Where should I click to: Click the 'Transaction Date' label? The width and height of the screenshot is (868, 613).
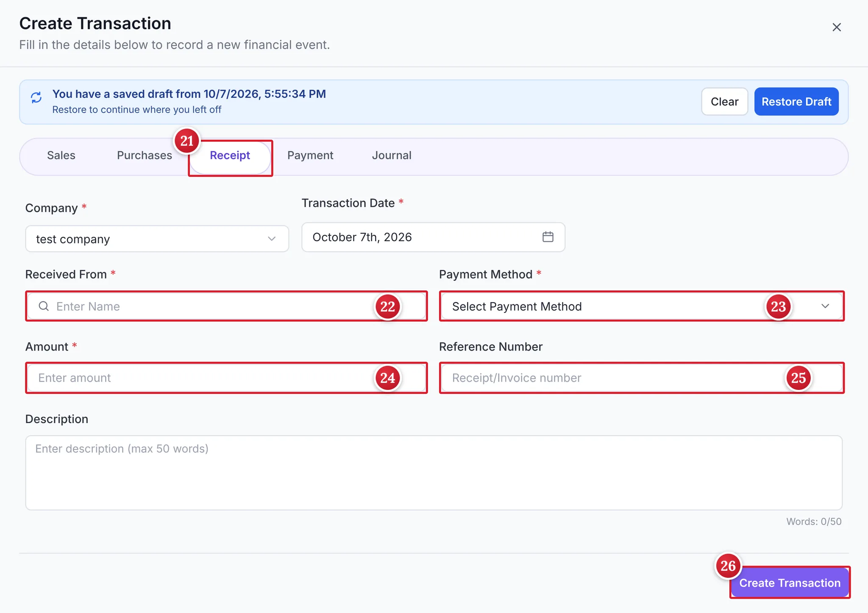(x=348, y=203)
